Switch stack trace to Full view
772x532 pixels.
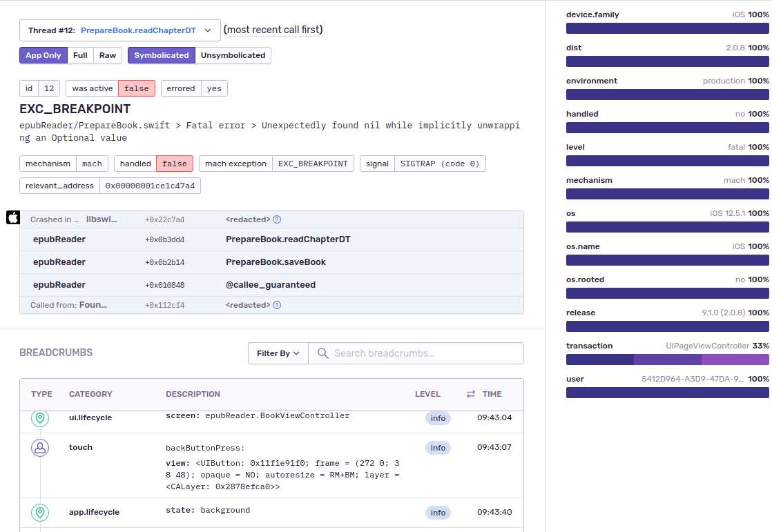click(80, 55)
